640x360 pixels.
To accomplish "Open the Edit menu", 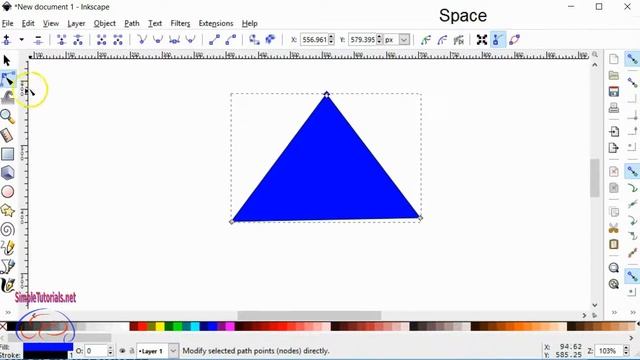I will pos(28,23).
